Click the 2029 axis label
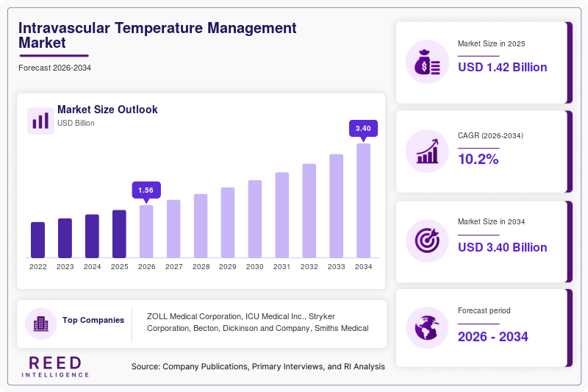588x392 pixels. click(228, 267)
